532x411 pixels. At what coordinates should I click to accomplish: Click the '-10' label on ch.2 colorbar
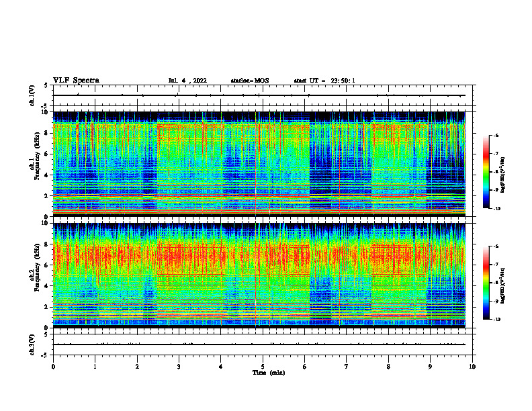point(496,320)
